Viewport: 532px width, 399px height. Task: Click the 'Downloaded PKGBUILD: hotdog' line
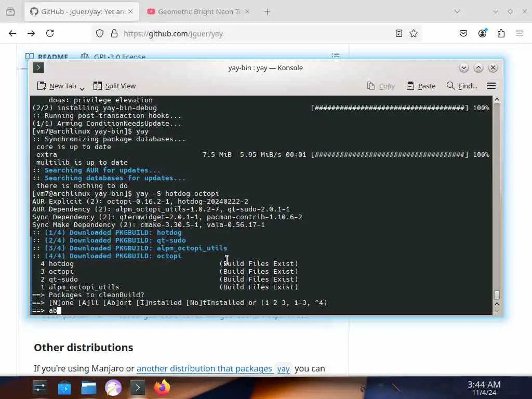point(107,233)
